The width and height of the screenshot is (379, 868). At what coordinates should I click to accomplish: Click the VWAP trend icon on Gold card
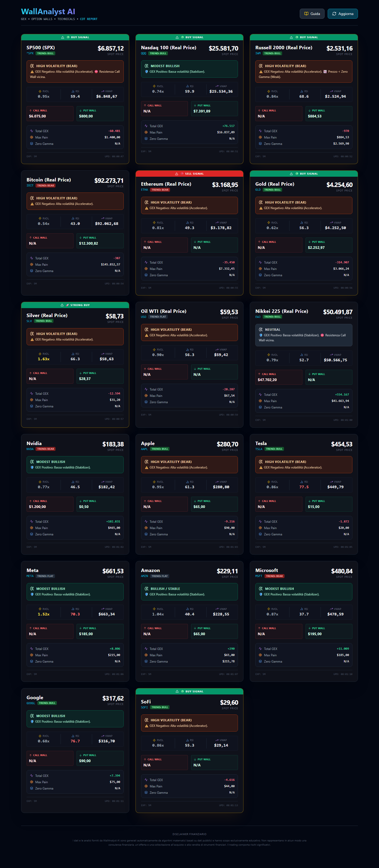coord(331,223)
